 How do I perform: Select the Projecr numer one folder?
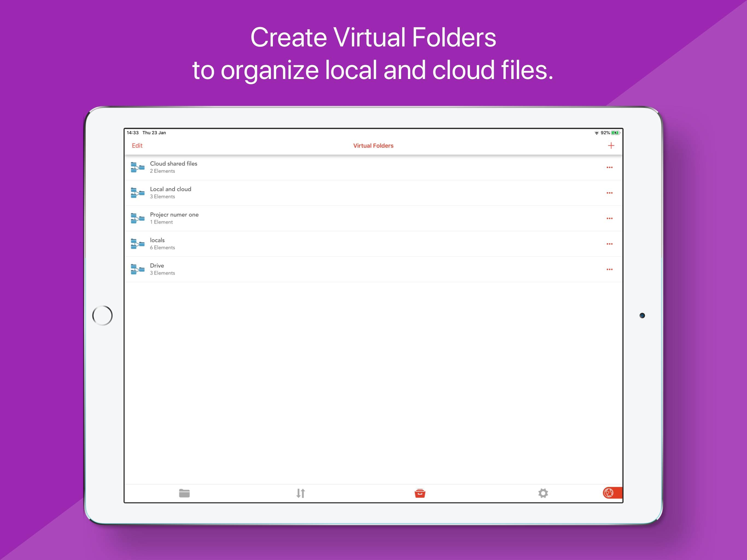tap(174, 215)
